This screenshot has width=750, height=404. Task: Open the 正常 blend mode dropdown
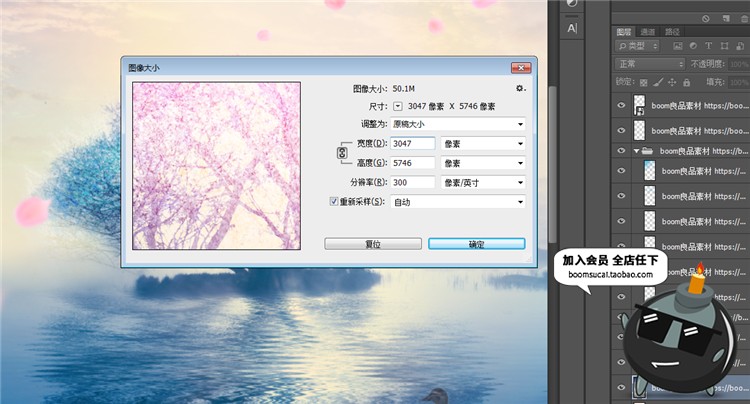pos(650,64)
